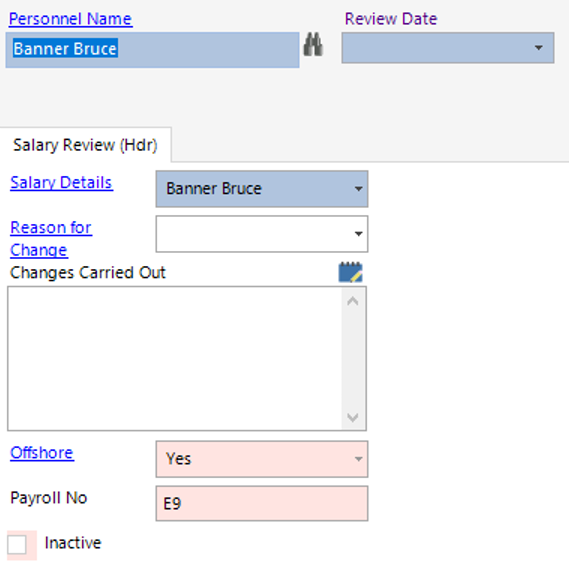Click the Reason for Change link

[x=51, y=239]
